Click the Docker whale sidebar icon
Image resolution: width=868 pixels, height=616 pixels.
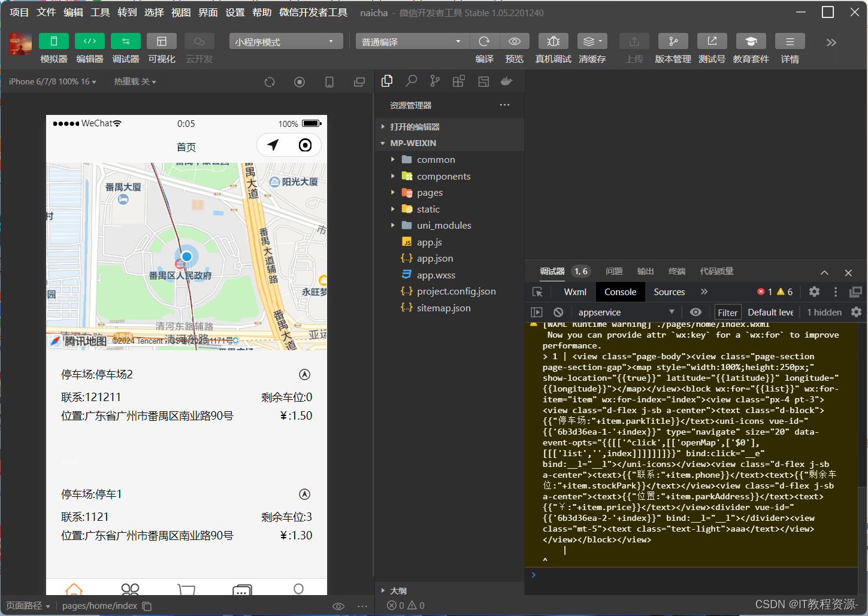point(507,81)
